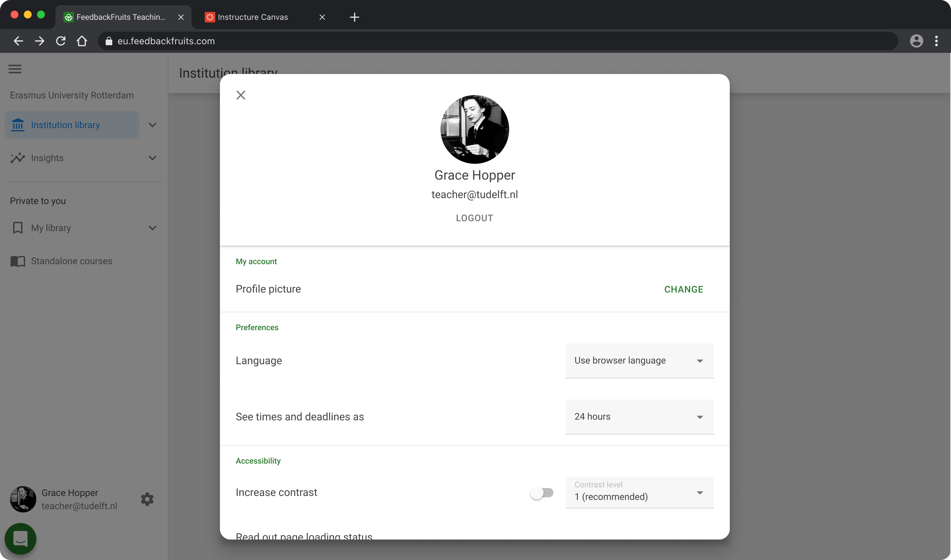Toggle the Increase contrast switch
The image size is (951, 560).
[x=542, y=492]
